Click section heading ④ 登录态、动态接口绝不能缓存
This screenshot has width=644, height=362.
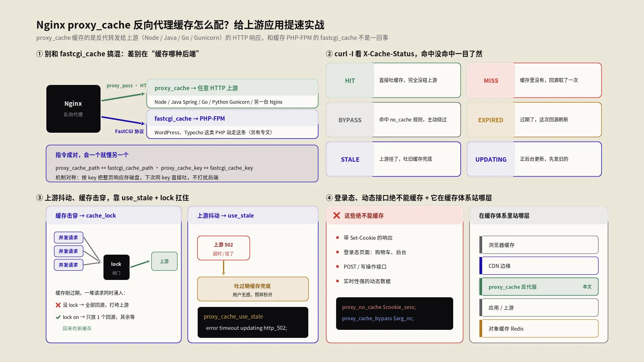(x=409, y=198)
